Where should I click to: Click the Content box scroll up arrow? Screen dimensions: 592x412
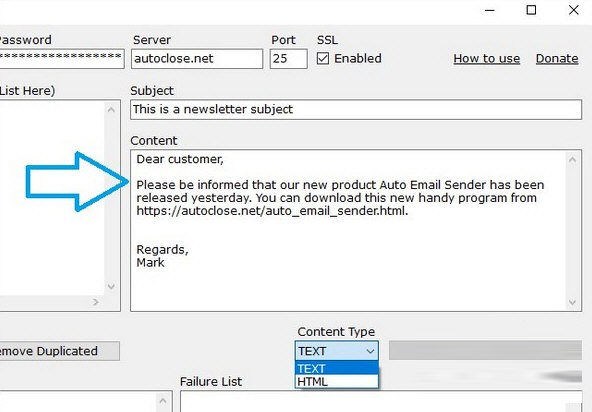(x=572, y=160)
